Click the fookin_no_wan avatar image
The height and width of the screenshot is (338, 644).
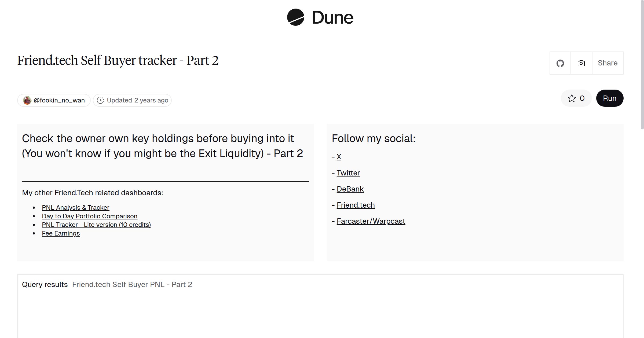pos(27,100)
